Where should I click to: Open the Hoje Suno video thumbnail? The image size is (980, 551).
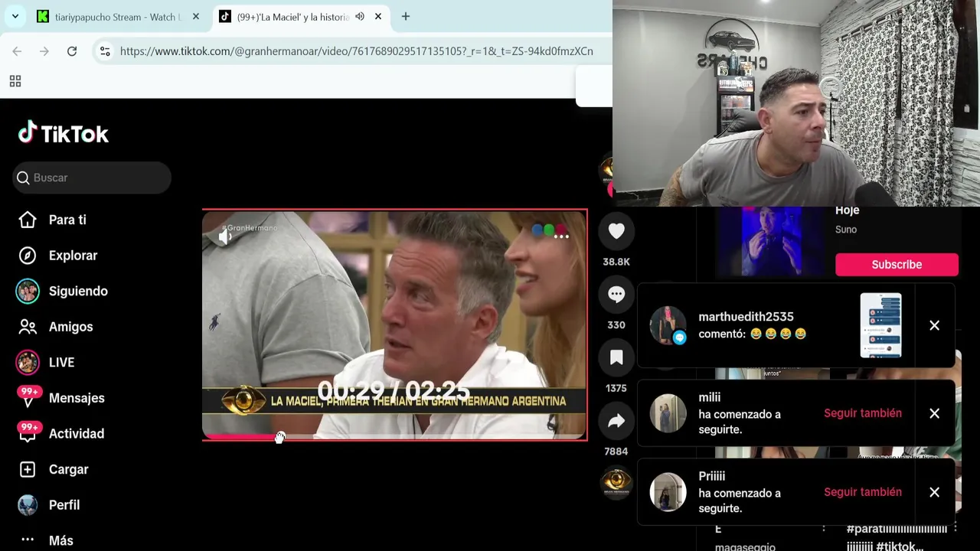[x=771, y=242]
